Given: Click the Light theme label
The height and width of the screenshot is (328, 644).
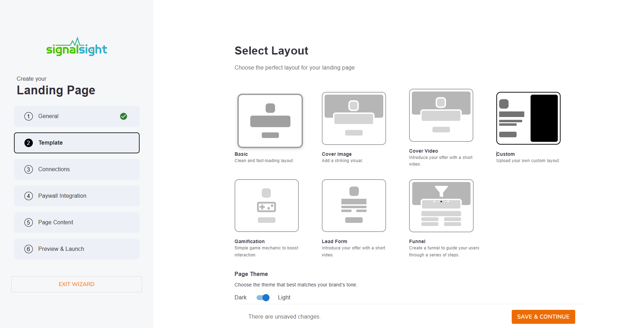Looking at the screenshot, I should pos(284,298).
